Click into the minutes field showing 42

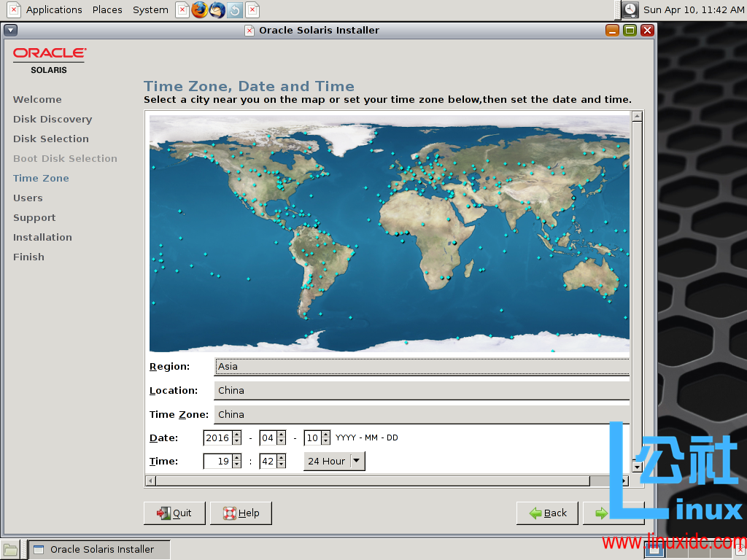click(x=268, y=461)
